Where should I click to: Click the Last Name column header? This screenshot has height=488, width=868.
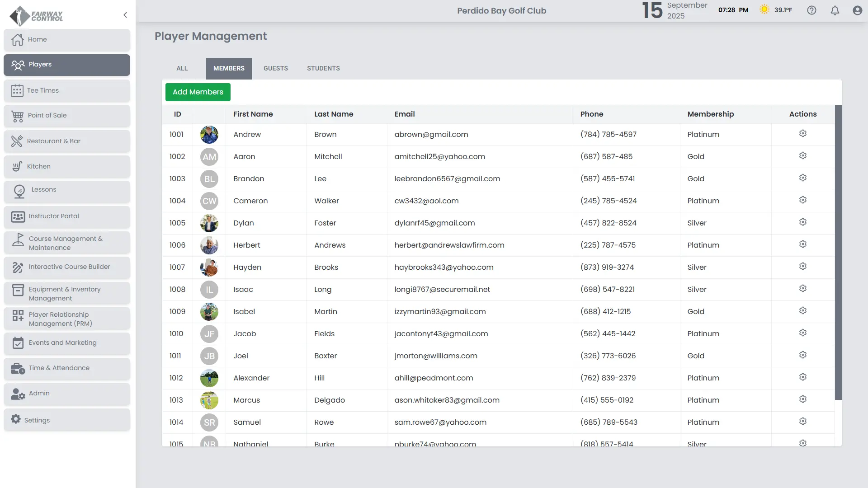[334, 114]
